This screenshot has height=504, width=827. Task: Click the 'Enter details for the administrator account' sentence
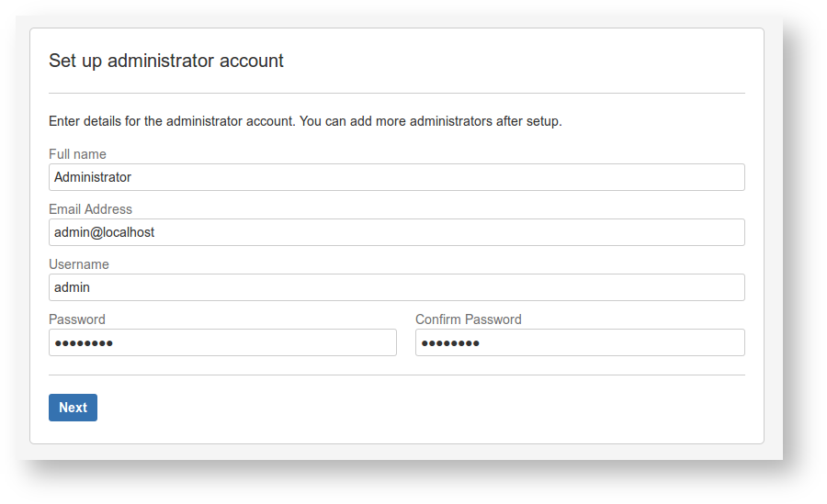coord(172,121)
